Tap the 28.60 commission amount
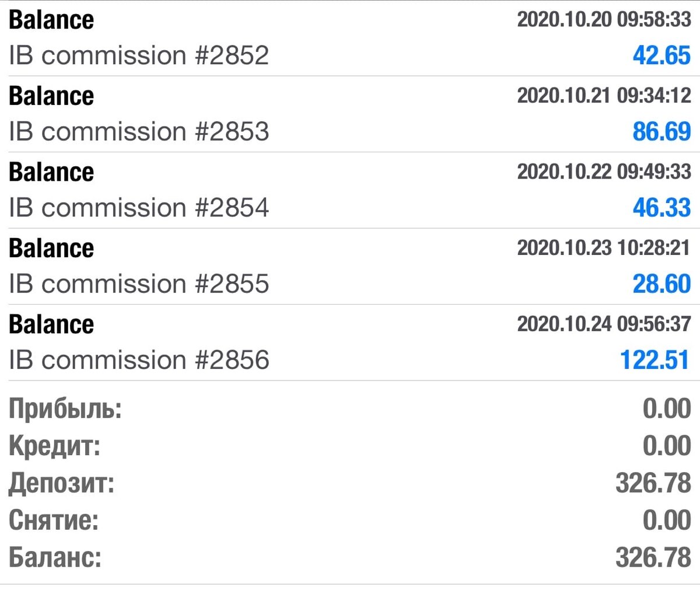Image resolution: width=700 pixels, height=594 pixels. 661,284
